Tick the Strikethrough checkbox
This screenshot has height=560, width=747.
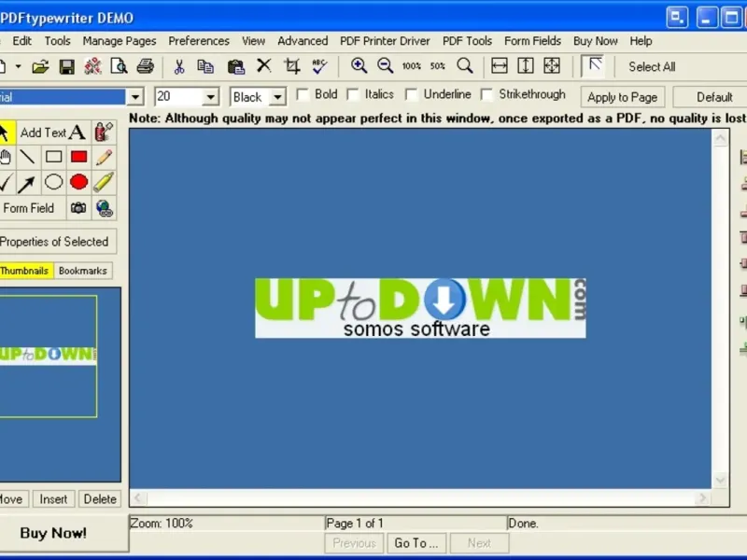coord(486,94)
